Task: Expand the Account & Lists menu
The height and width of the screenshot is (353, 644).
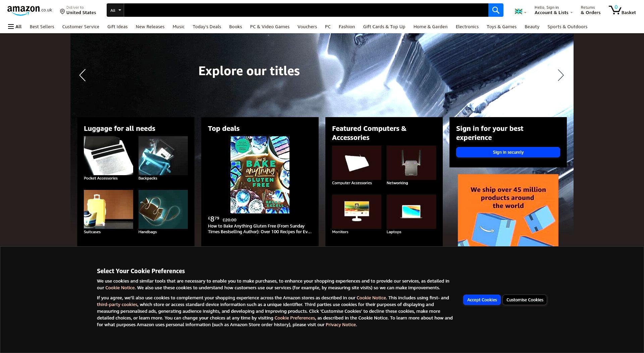Action: pyautogui.click(x=553, y=10)
